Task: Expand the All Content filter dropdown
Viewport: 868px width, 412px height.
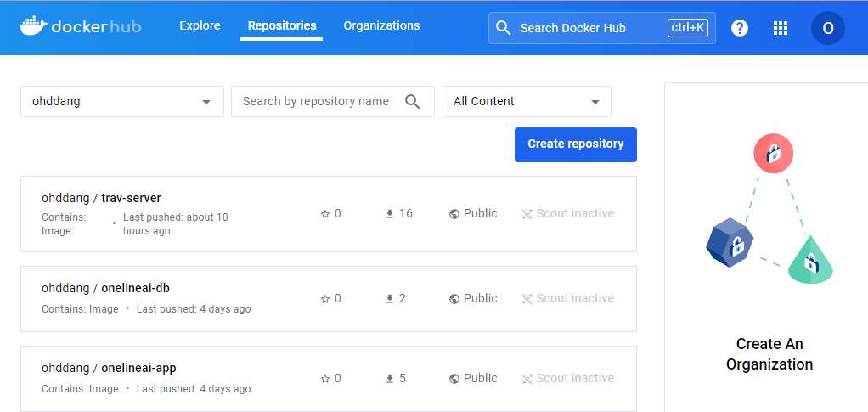Action: [x=527, y=101]
